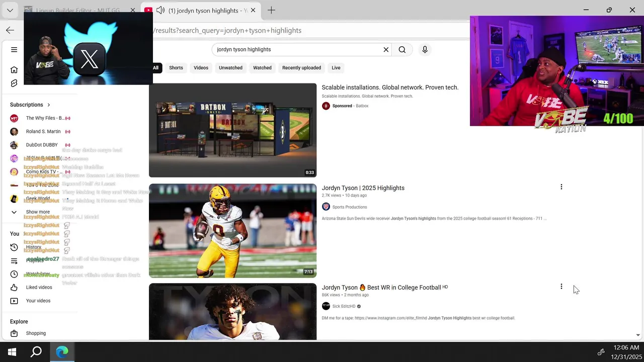
Task: Open the Sick EditzHD channel name
Action: tap(344, 307)
